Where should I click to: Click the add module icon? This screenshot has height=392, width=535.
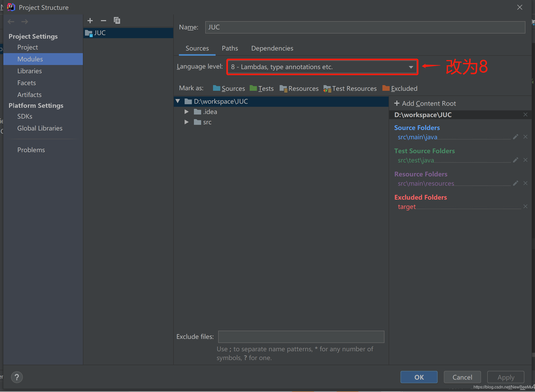(90, 20)
